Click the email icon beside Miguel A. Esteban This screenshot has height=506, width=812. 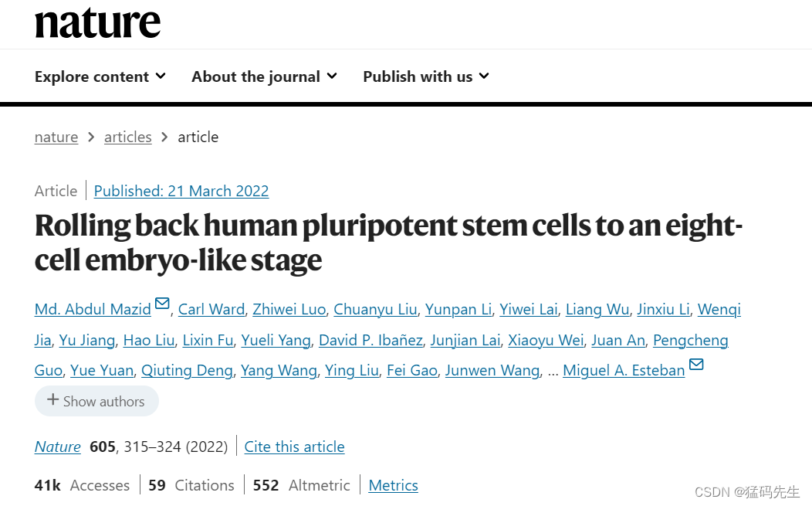click(x=696, y=365)
